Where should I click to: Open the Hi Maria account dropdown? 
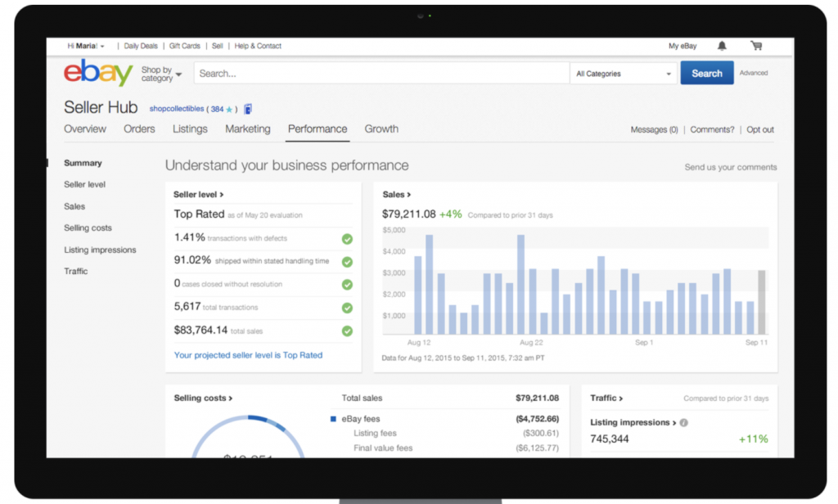pyautogui.click(x=85, y=46)
